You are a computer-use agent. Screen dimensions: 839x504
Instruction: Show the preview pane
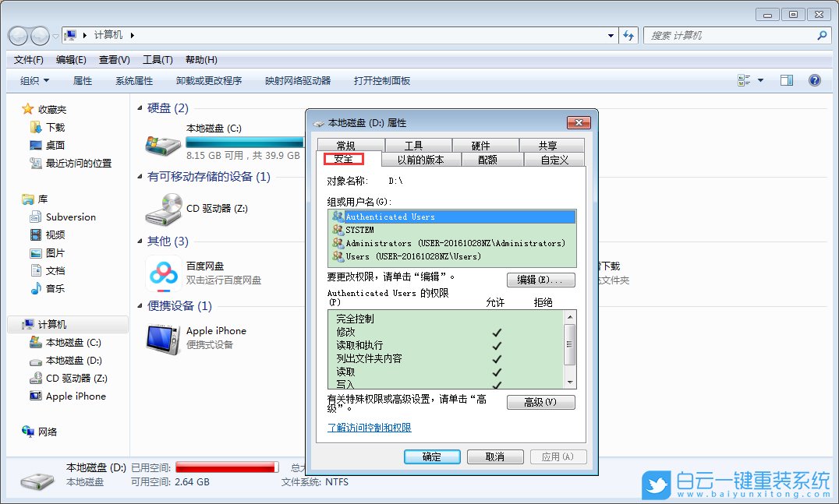click(x=786, y=79)
